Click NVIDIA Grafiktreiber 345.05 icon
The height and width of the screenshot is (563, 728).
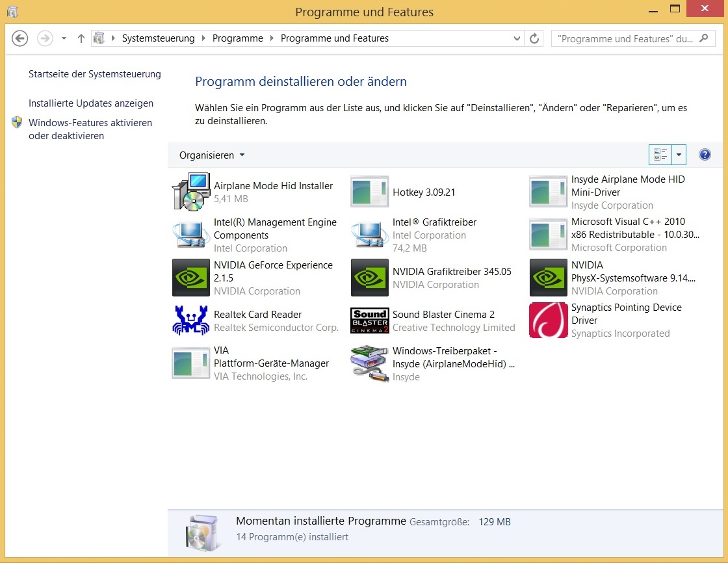tap(370, 278)
